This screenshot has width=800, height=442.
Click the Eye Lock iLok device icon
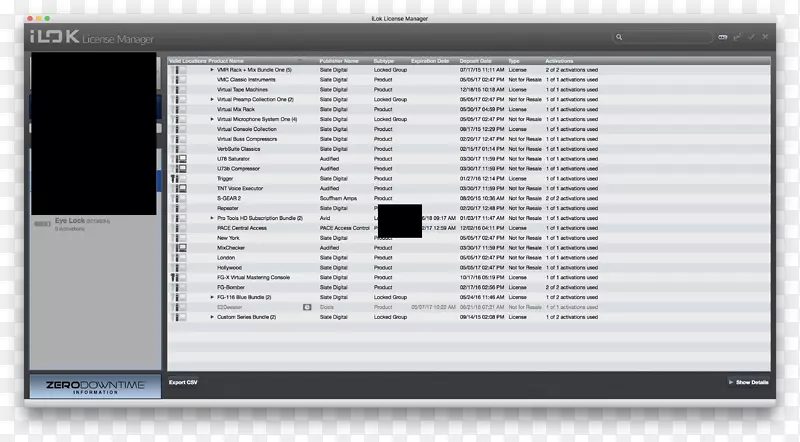(42, 224)
